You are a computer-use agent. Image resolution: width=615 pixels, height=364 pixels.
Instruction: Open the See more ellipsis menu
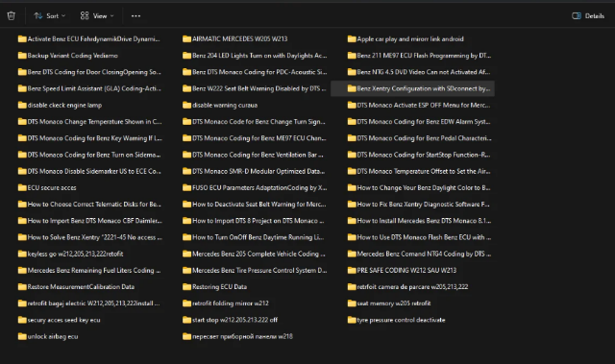(135, 16)
